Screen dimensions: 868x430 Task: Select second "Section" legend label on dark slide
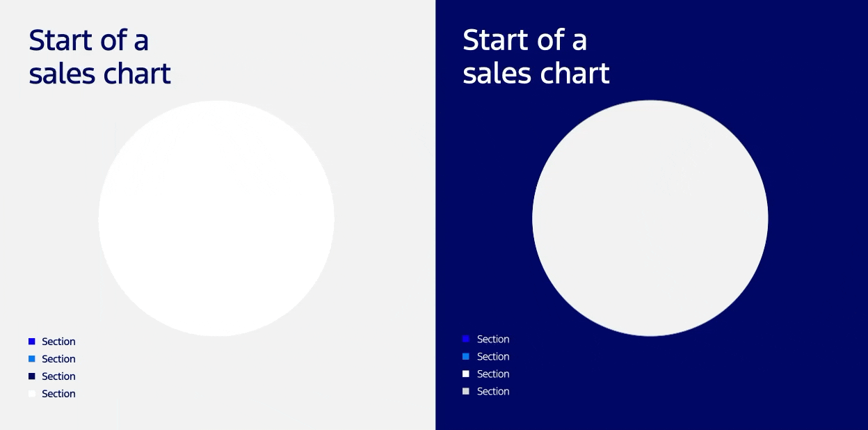click(493, 357)
